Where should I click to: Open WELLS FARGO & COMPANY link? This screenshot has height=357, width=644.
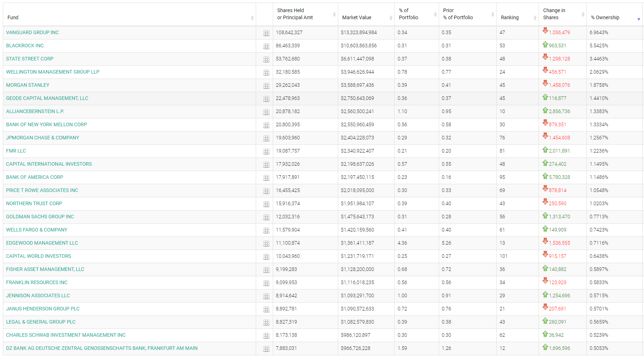pyautogui.click(x=37, y=230)
